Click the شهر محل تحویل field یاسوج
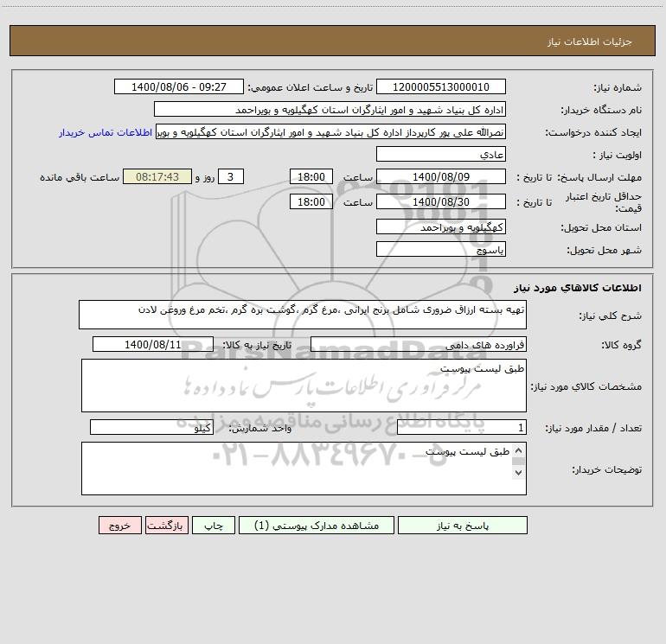 pos(441,249)
